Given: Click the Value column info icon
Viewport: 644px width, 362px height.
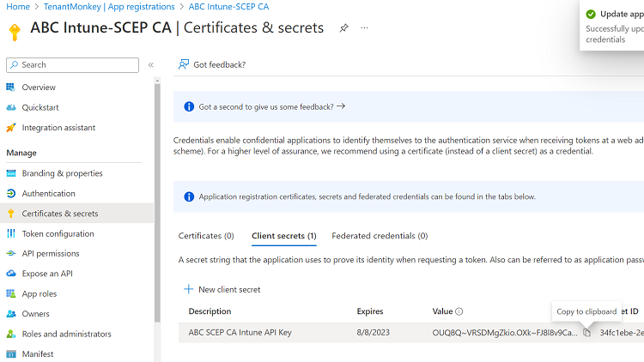Looking at the screenshot, I should coord(459,311).
